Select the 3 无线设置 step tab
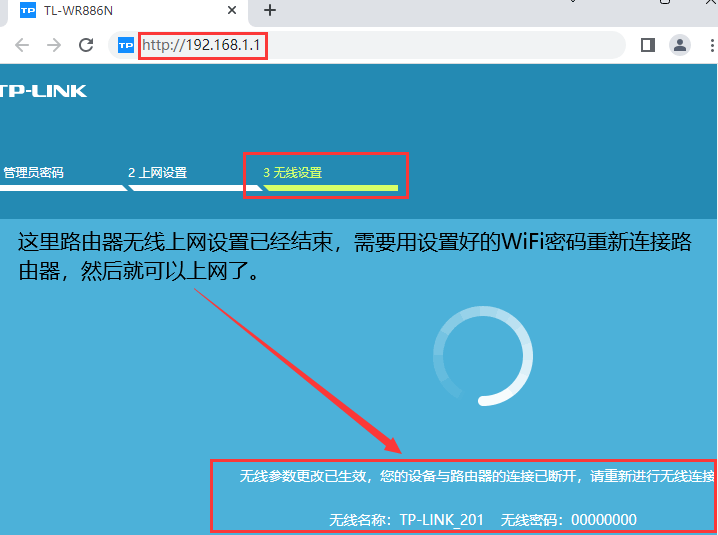 pyautogui.click(x=293, y=173)
